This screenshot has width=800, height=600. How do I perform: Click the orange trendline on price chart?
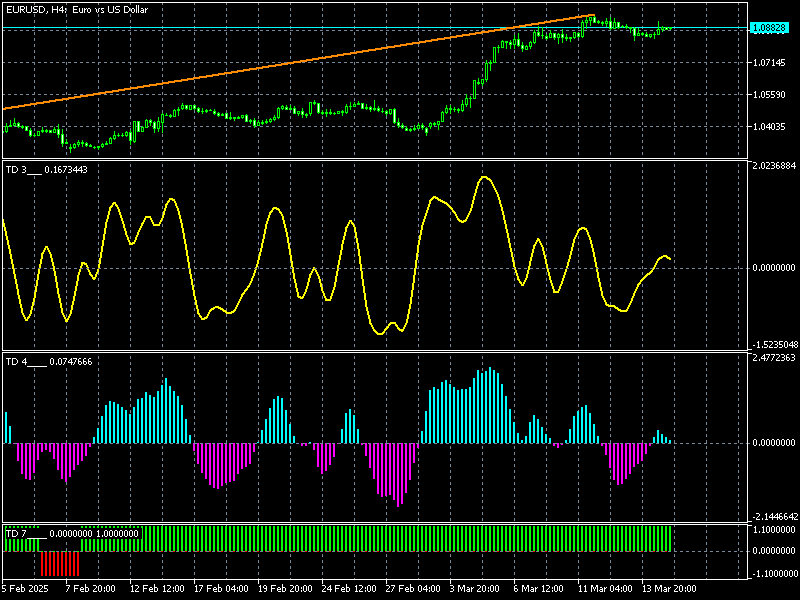click(298, 62)
